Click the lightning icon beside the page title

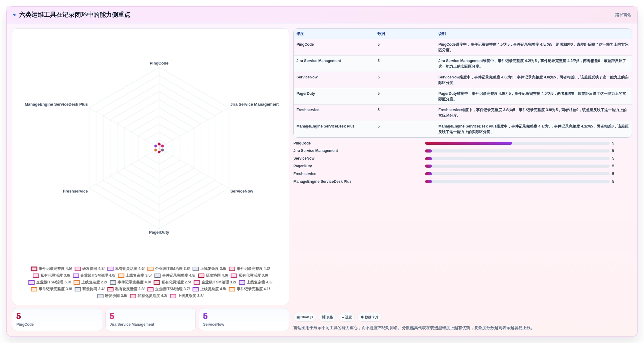click(x=15, y=15)
